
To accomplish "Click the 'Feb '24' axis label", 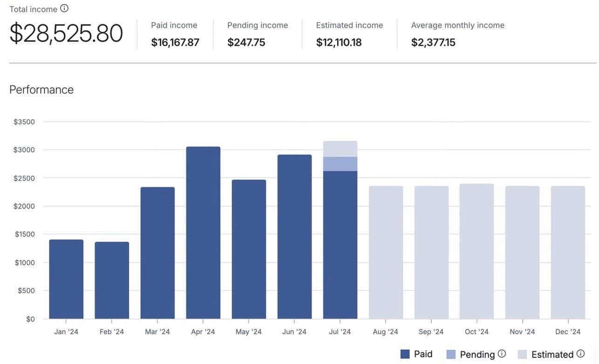I will [x=112, y=331].
